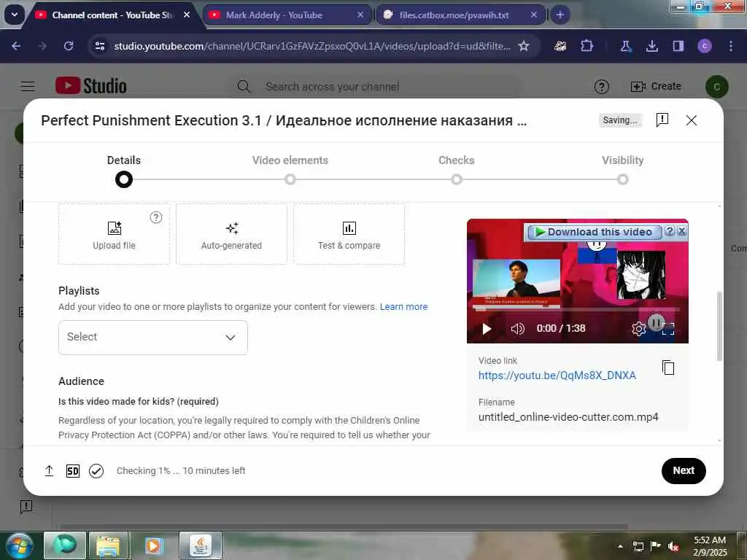
Task: Close the Download this video overlay
Action: 682,231
